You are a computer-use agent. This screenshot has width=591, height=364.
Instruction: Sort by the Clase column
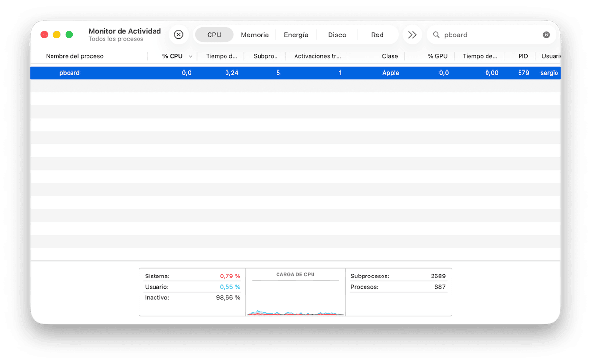click(390, 56)
